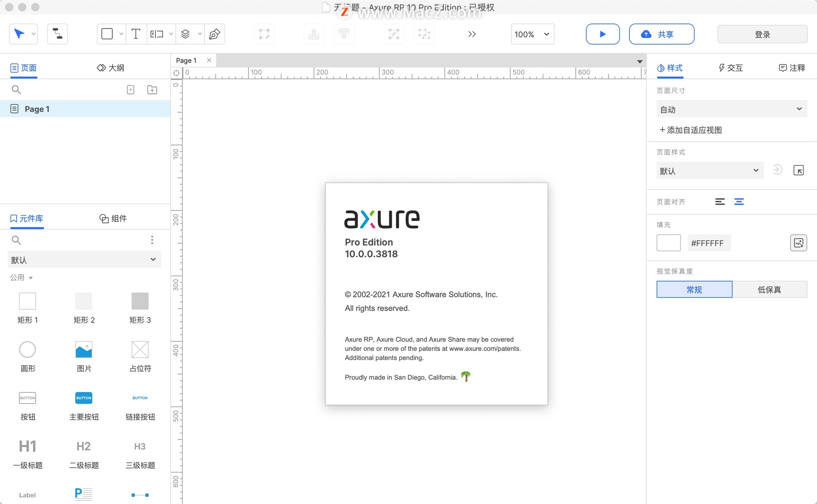Image resolution: width=817 pixels, height=504 pixels.
Task: Expand form widget options arrow
Action: 171,34
